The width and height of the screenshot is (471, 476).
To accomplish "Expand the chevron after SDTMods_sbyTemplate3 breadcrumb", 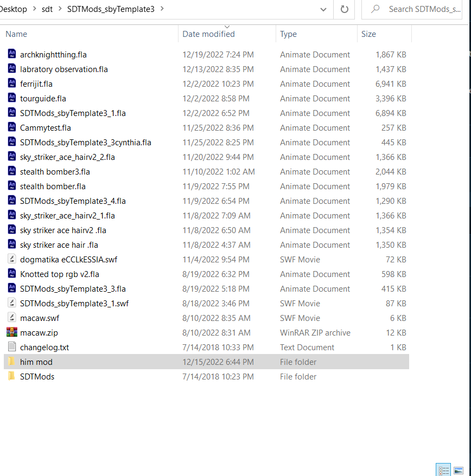I will tap(162, 9).
